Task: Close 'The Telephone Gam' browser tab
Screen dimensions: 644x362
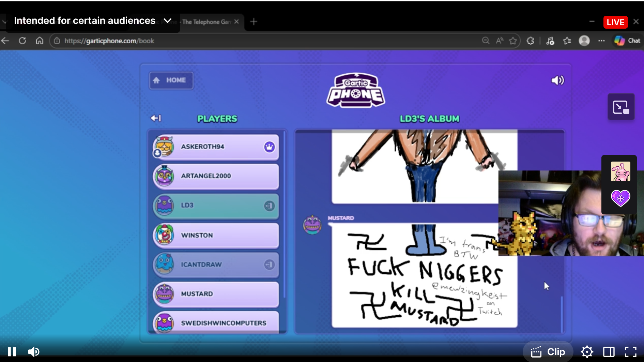Action: click(236, 21)
